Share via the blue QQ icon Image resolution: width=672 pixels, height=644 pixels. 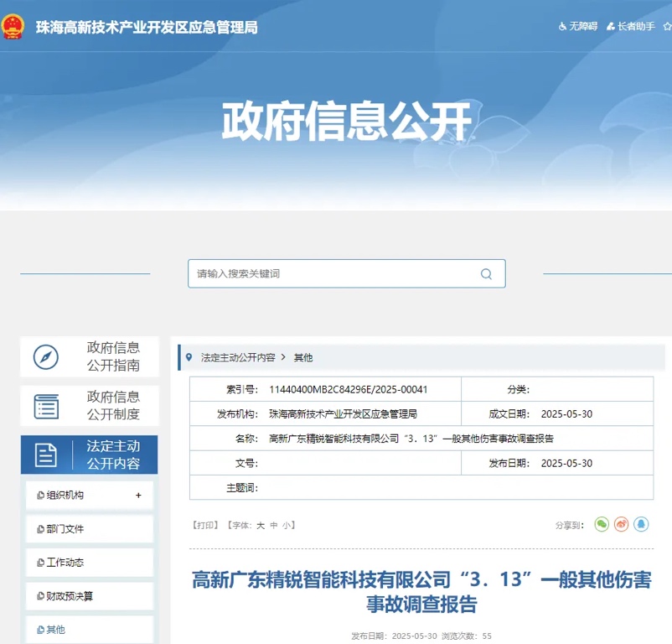click(x=641, y=524)
